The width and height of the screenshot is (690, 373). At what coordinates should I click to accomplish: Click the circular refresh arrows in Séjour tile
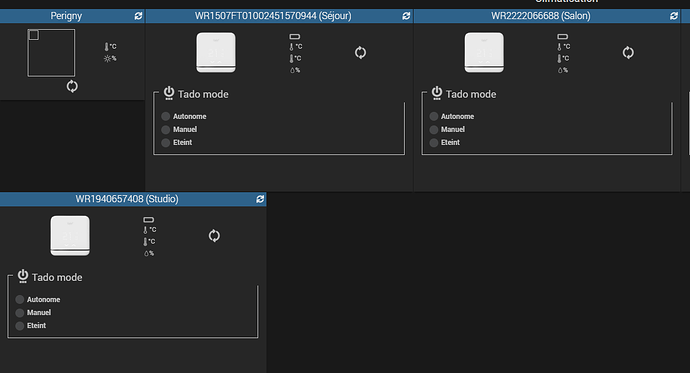click(x=360, y=53)
